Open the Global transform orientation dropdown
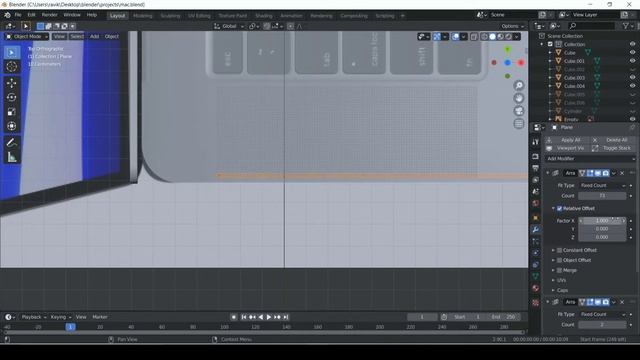This screenshot has height=360, width=640. click(229, 26)
